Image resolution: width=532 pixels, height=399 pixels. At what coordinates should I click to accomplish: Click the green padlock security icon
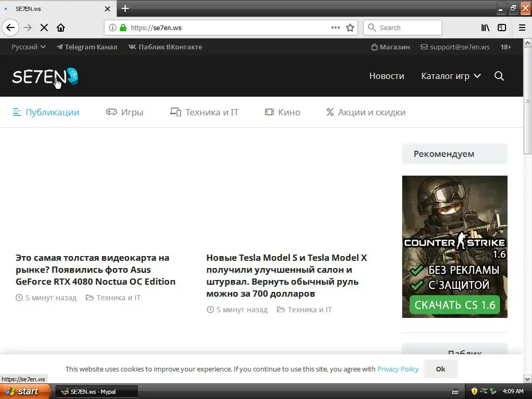123,28
